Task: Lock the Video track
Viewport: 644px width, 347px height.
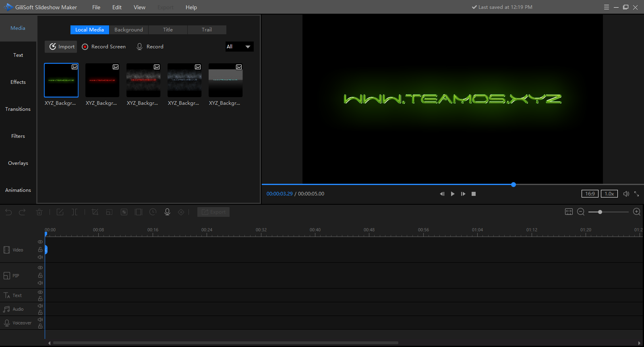Action: pyautogui.click(x=40, y=249)
